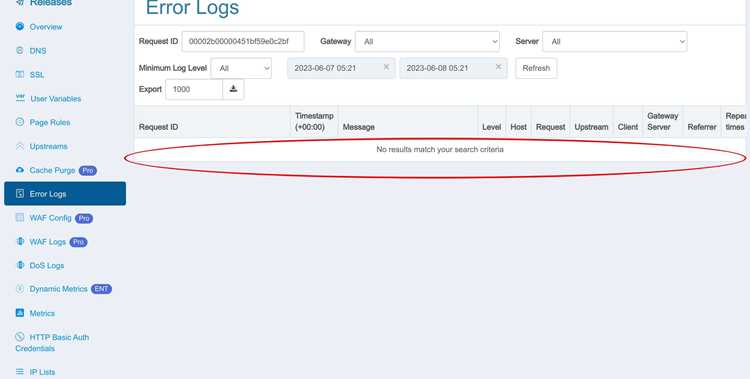Click the Error Logs icon
The image size is (750, 379).
click(x=20, y=193)
